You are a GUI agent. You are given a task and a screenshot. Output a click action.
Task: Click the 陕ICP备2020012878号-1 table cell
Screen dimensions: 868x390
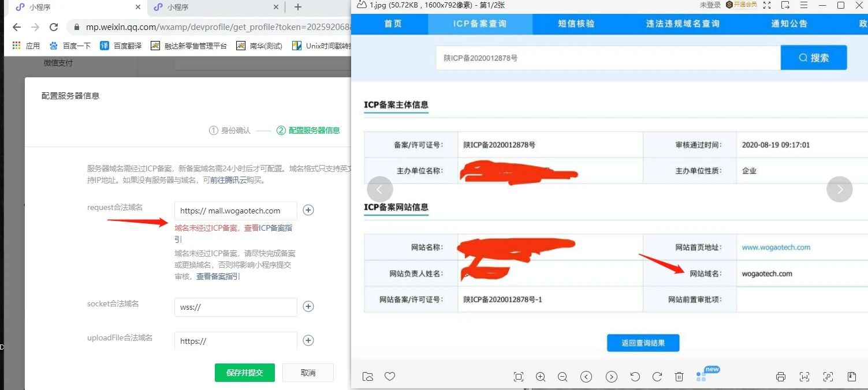pos(550,299)
